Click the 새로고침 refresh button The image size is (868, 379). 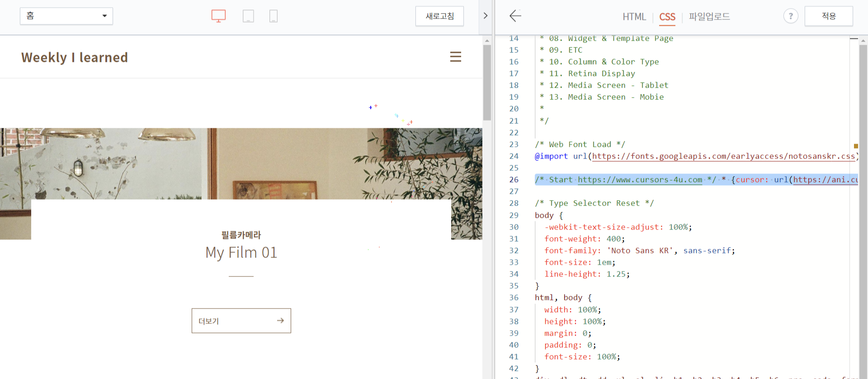(439, 16)
